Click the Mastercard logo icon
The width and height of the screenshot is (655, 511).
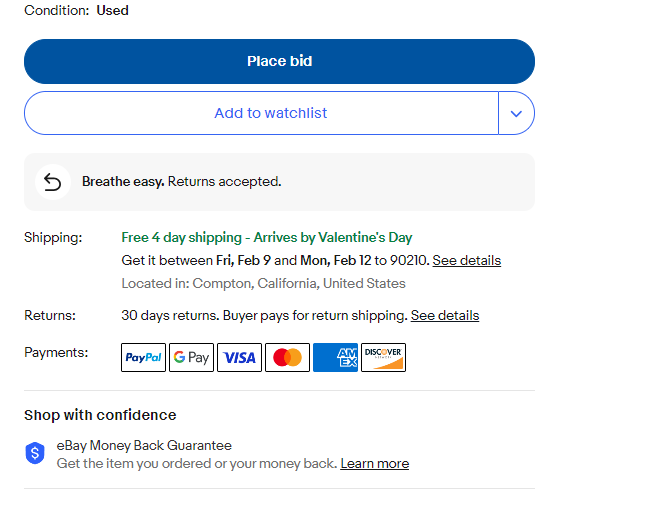point(287,357)
